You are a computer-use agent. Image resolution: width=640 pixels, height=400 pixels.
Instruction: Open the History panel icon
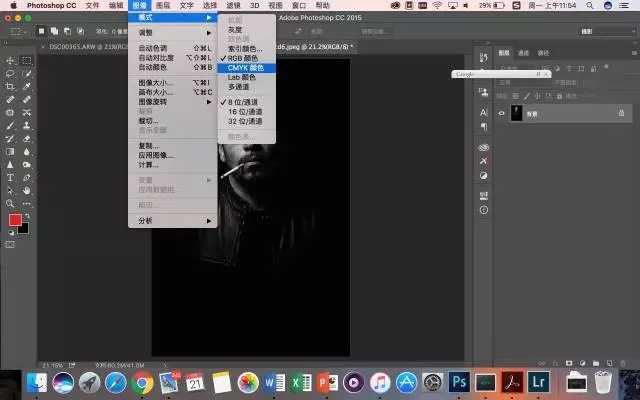coord(484,58)
